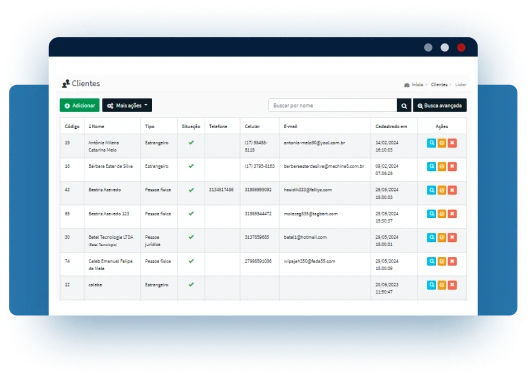Screen dimensions: 530x379
Task: Delete client Bárbara Ester da Silva
Action: point(452,166)
